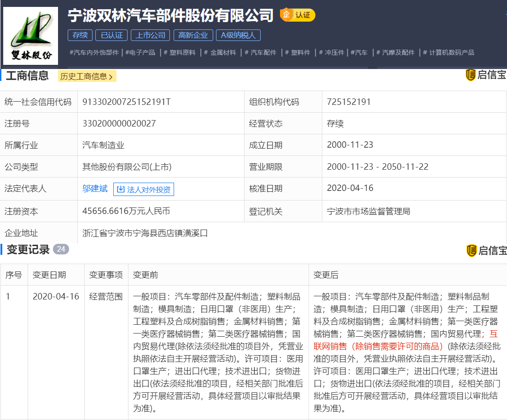The image size is (507, 420).
Task: Select industry value 汽车制造业
Action: [103, 145]
